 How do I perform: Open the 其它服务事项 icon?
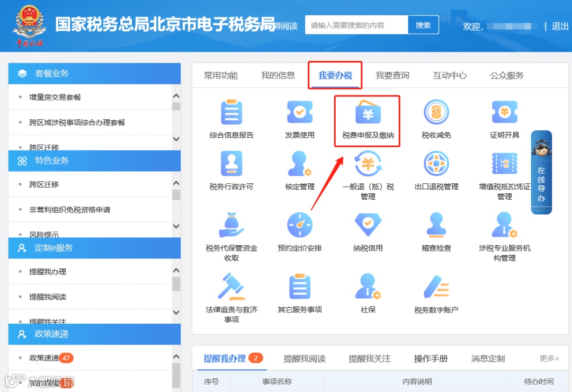(x=299, y=287)
